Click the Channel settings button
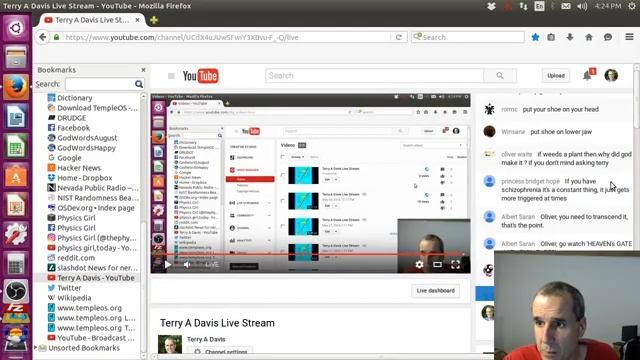The image size is (640, 360). coord(220,352)
